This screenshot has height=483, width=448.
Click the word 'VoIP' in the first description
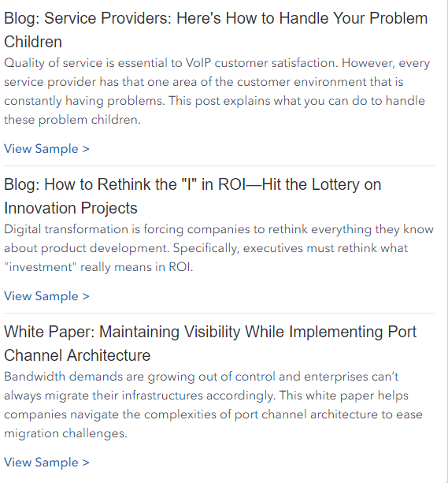198,63
